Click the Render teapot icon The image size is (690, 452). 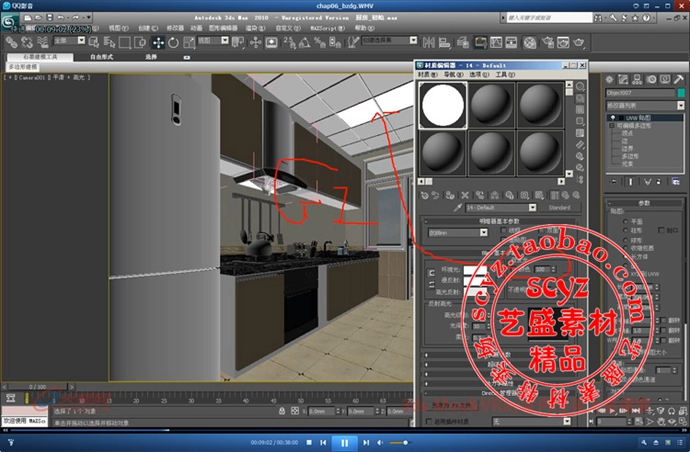click(579, 42)
